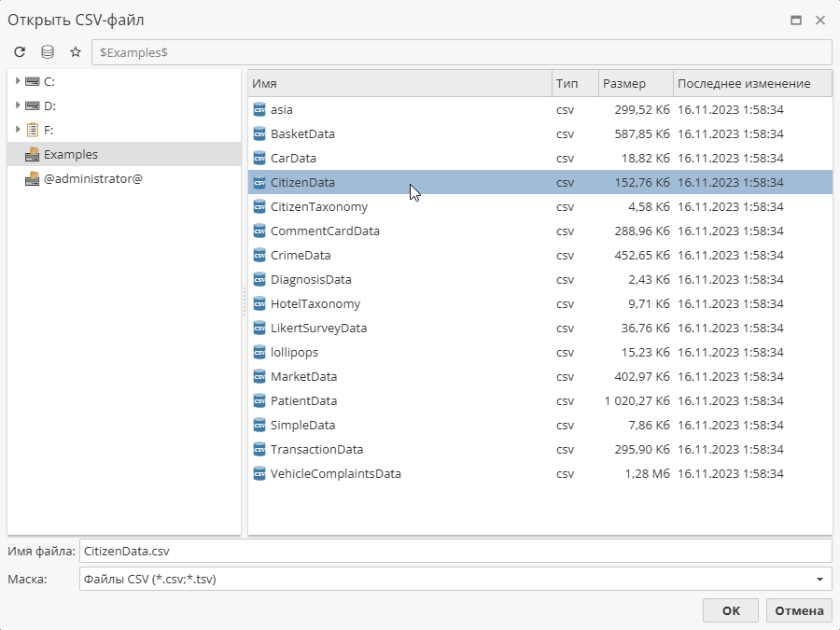
Task: Click the size value 18,82 Кб
Action: pos(646,158)
